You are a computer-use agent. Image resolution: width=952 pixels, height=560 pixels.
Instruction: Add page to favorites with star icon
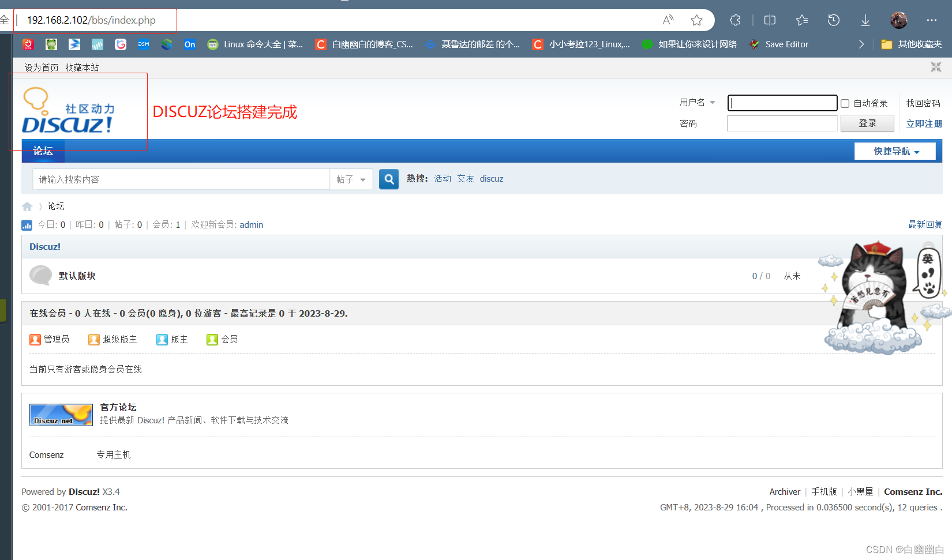(697, 20)
